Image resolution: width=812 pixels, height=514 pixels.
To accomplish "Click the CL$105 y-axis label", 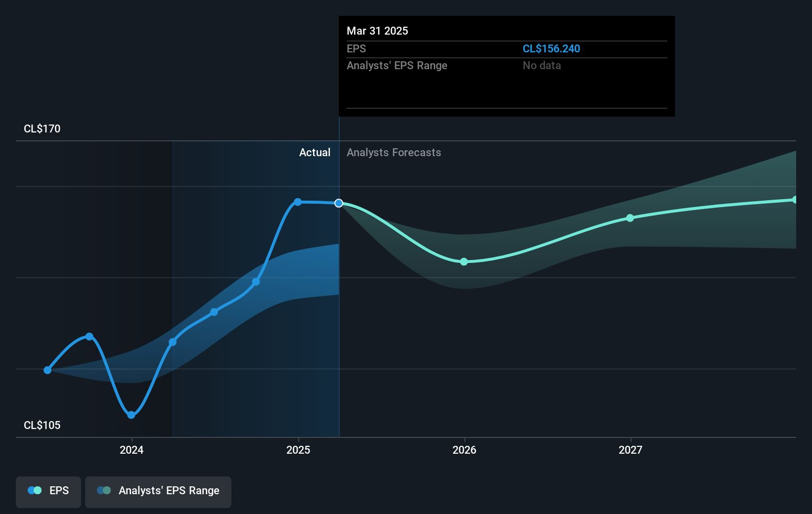I will [x=42, y=425].
